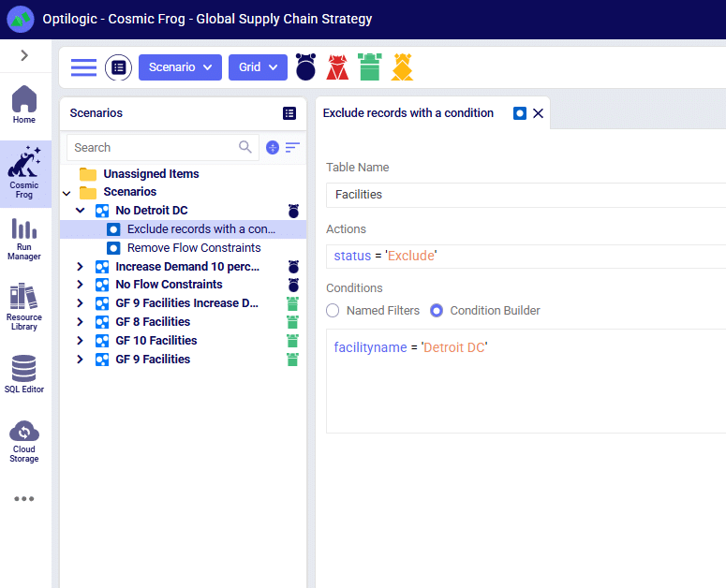The image size is (726, 588).
Task: Click the circled list icon in toolbar
Action: [119, 67]
